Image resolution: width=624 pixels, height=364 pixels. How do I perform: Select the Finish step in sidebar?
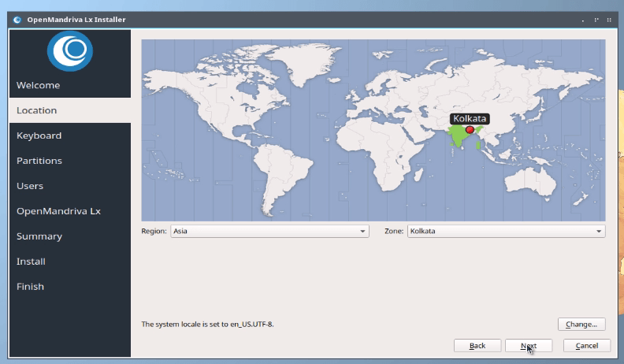(x=70, y=287)
